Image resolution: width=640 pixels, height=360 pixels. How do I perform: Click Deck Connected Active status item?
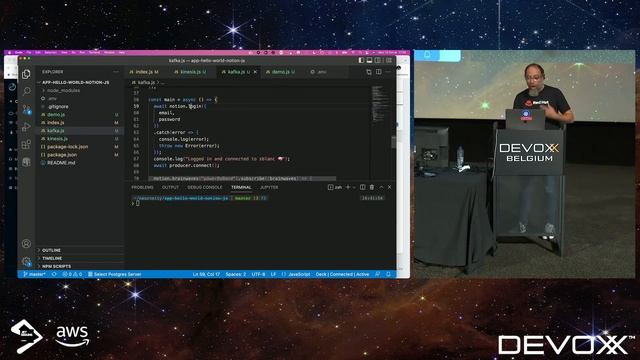(x=342, y=274)
